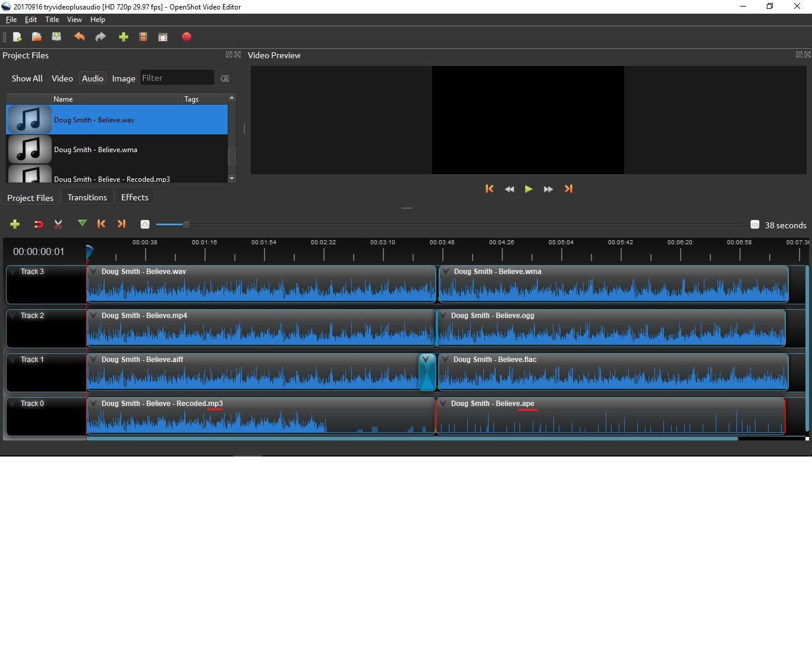Jump to the end of the preview

[x=568, y=189]
